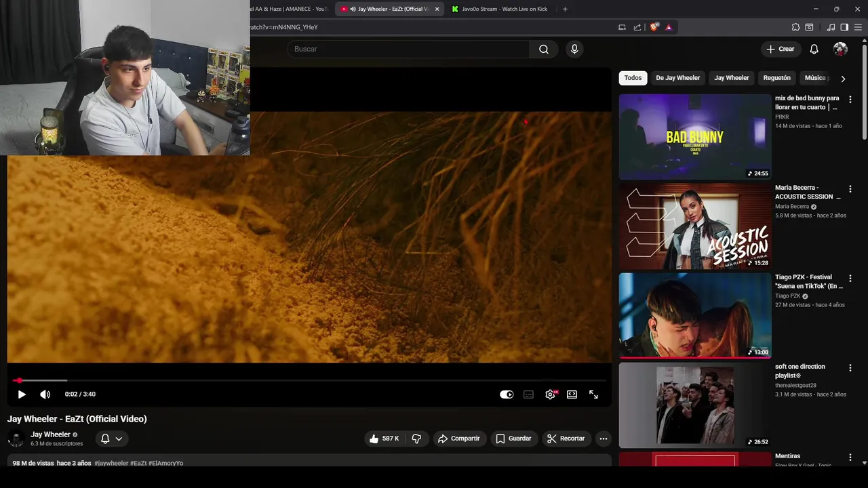Click Brave Rewards triangle icon

pyautogui.click(x=669, y=27)
